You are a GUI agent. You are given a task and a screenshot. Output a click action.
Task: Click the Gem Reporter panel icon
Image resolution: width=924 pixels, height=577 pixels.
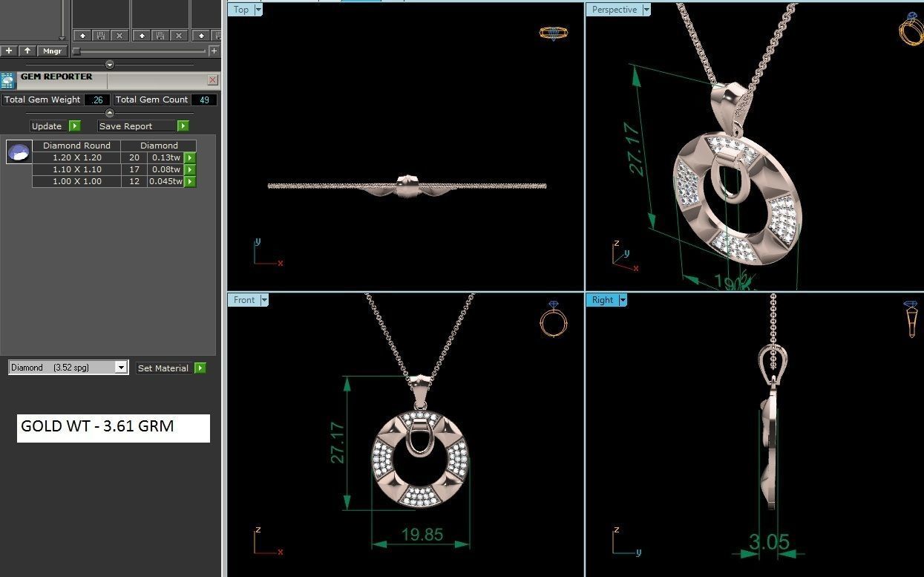pos(8,80)
